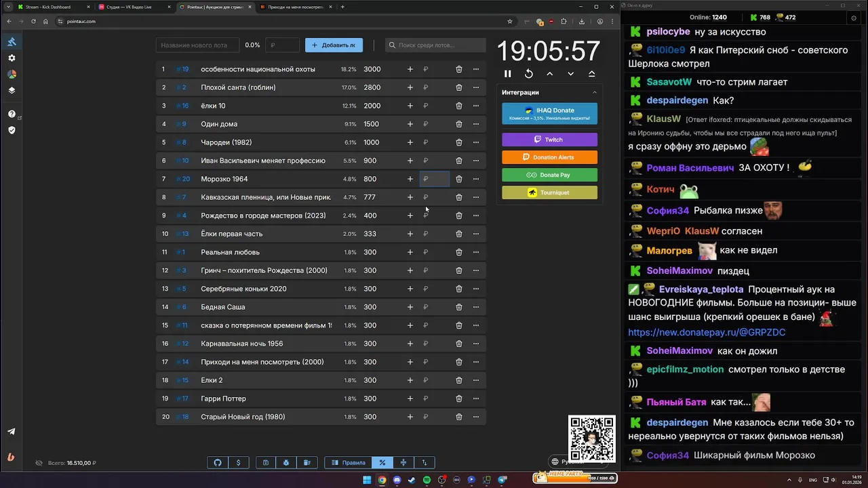The width and height of the screenshot is (868, 488).
Task: Switch to Приходи на меня посмотреть tab
Action: pos(296,7)
